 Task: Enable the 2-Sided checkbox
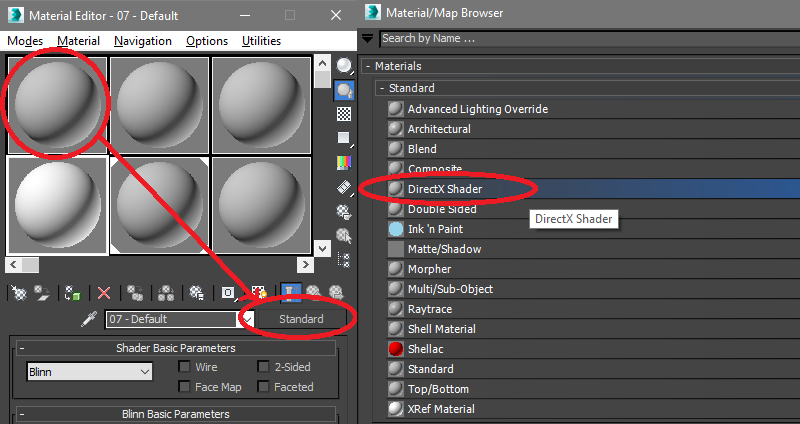click(x=264, y=367)
